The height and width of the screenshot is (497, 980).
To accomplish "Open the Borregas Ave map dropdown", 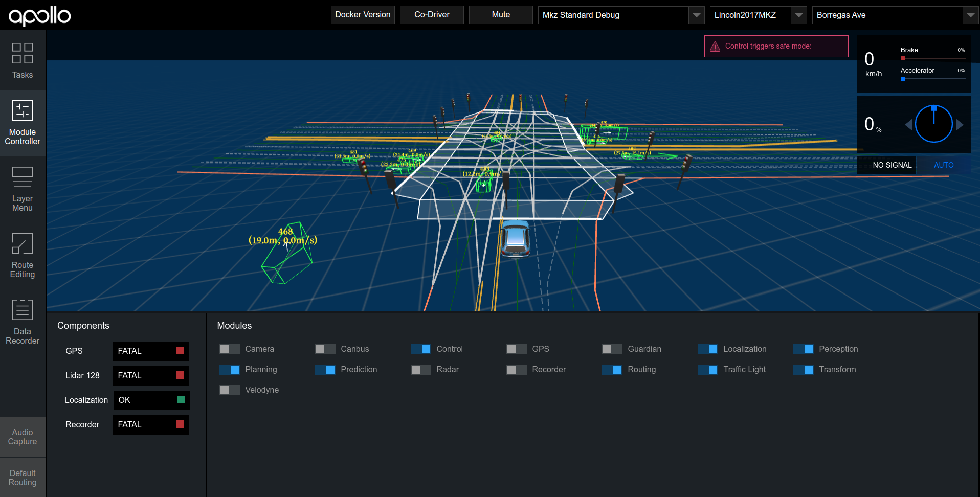I will point(895,15).
